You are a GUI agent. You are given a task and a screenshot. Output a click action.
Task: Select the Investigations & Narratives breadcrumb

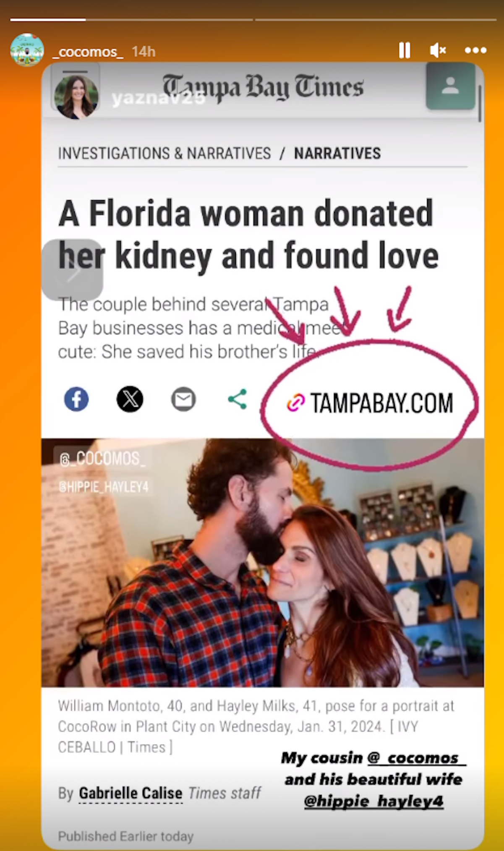click(165, 153)
